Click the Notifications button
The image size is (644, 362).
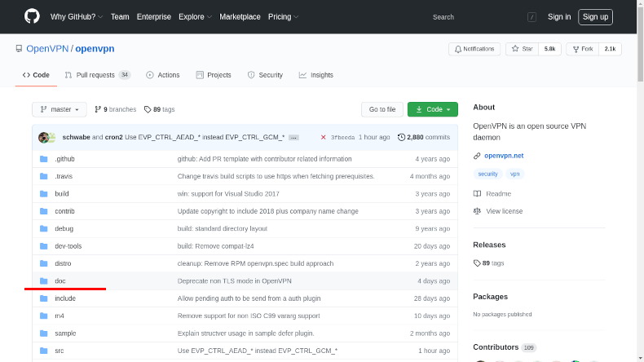[474, 49]
